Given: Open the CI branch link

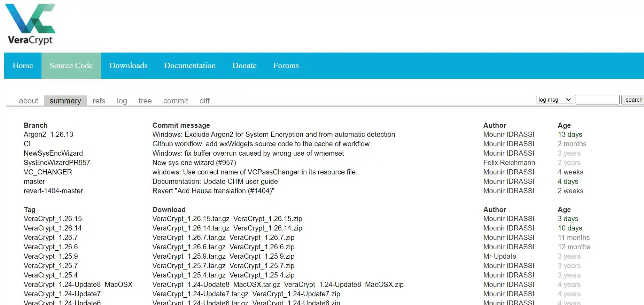Looking at the screenshot, I should coord(27,144).
